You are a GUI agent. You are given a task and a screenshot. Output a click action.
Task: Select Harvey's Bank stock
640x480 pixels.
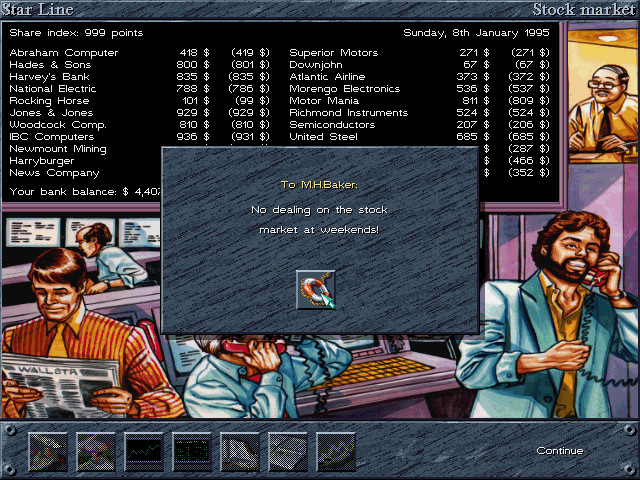pos(139,77)
